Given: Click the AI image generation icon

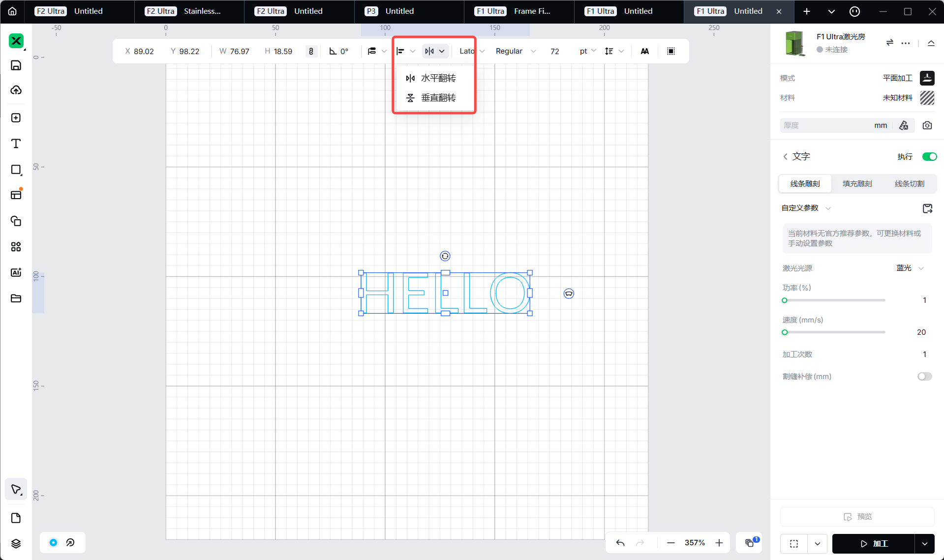Looking at the screenshot, I should pos(16,272).
